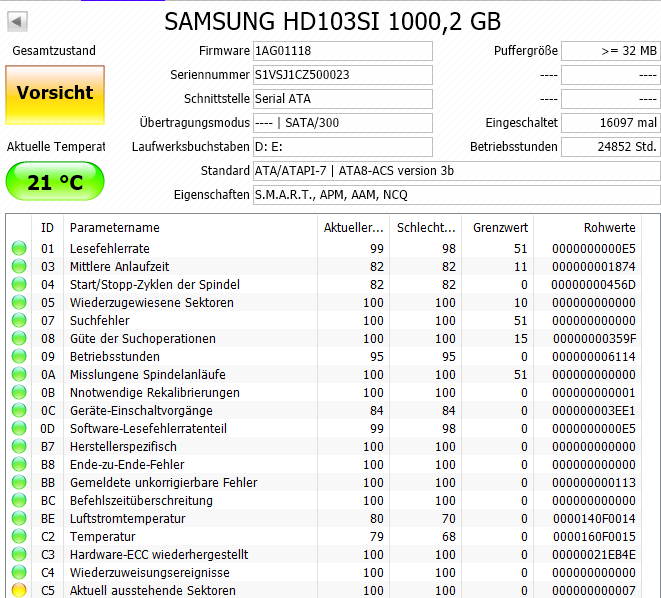The width and height of the screenshot is (661, 598).
Task: Select the Mittlere Anlaufzeit parameter name
Action: click(119, 267)
